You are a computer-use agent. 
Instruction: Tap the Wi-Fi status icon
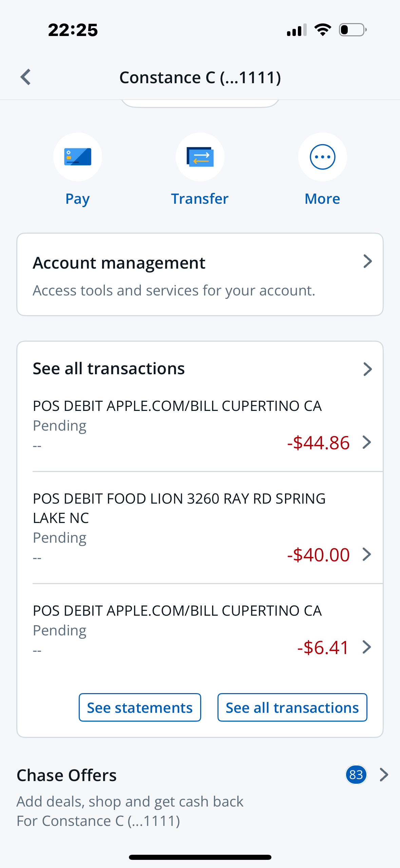(323, 30)
